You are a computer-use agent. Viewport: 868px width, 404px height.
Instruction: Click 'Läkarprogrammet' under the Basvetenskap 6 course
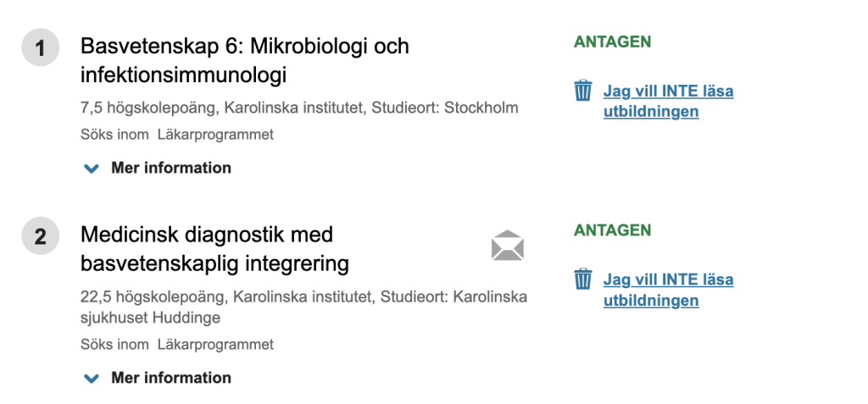point(215,135)
